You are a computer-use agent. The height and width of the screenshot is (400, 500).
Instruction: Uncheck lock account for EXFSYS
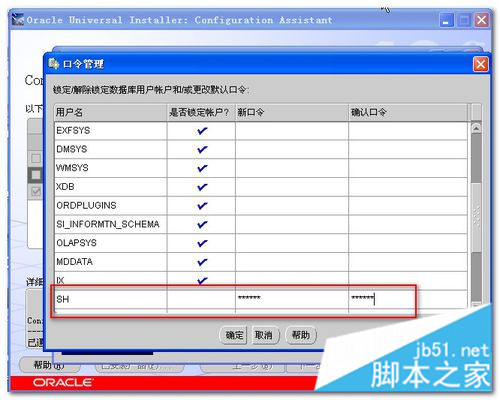202,131
